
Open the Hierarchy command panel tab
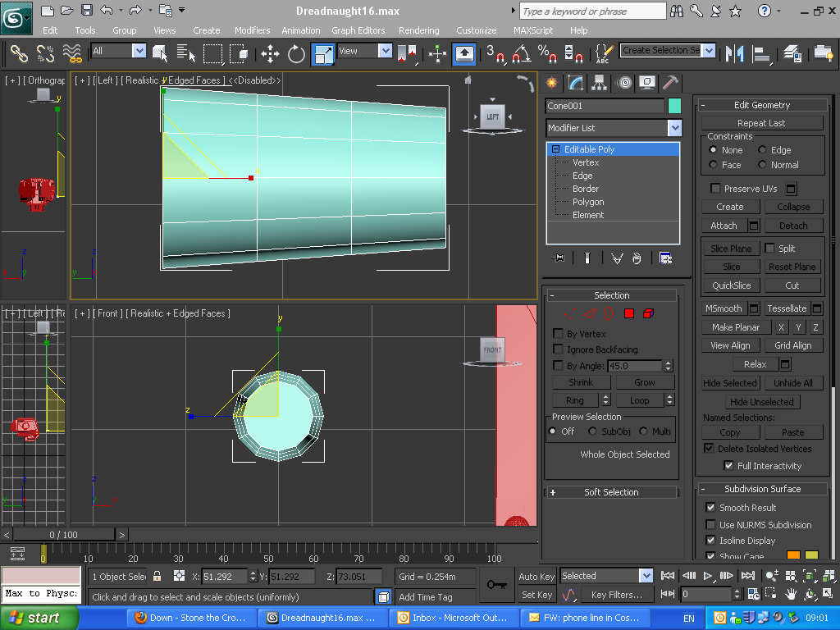click(x=599, y=83)
